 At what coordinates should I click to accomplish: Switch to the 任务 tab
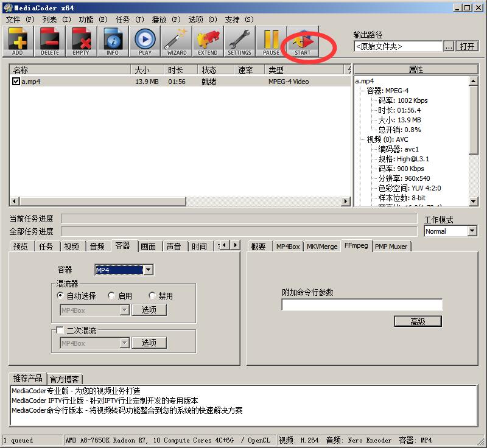point(46,247)
